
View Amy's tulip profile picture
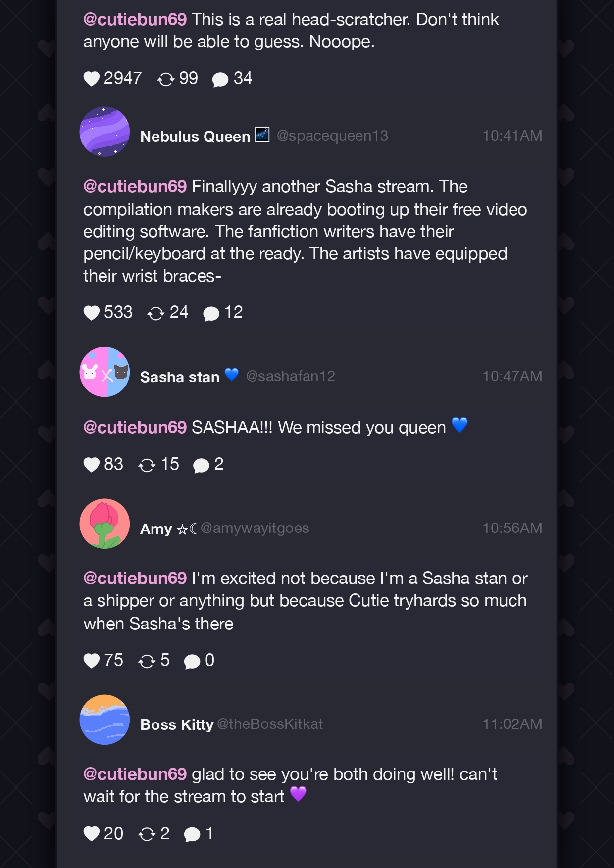(104, 524)
